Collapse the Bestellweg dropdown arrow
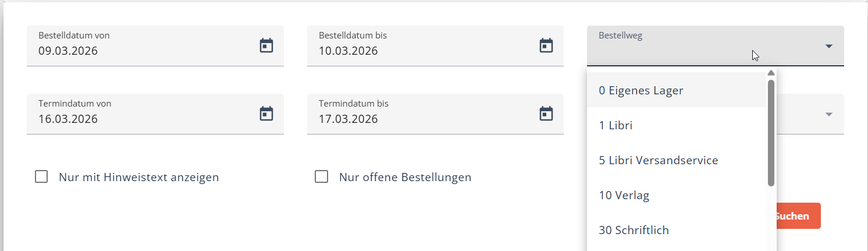This screenshot has width=868, height=251. pyautogui.click(x=829, y=46)
